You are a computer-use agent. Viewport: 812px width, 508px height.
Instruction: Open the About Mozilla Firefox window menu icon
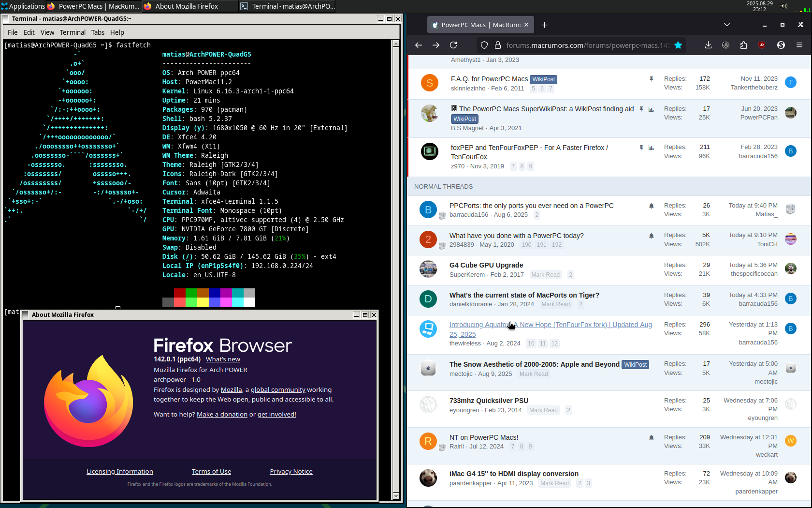26,314
